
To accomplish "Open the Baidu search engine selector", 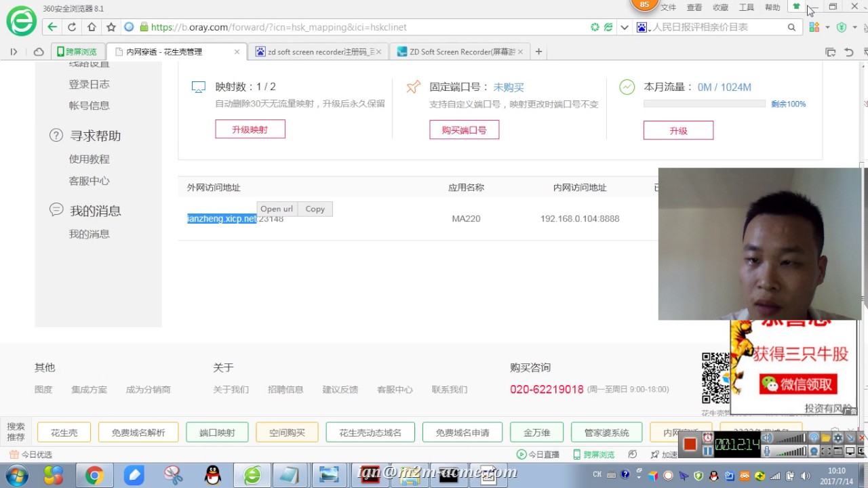I will click(x=644, y=27).
